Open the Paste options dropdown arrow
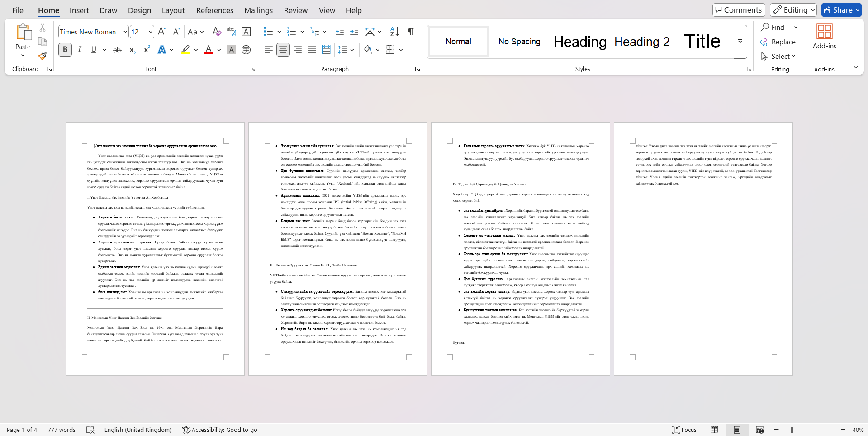The width and height of the screenshot is (868, 436). point(23,56)
